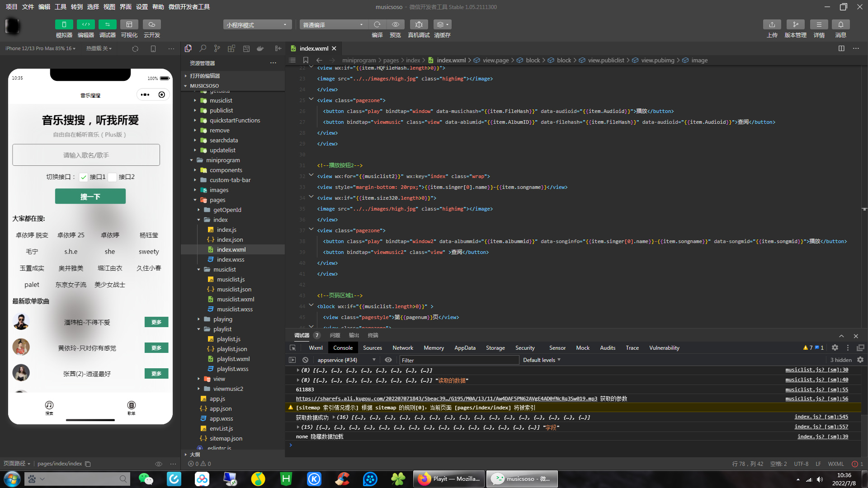Viewport: 868px width, 488px height.
Task: Click the green 搜一下 button
Action: [x=90, y=197]
